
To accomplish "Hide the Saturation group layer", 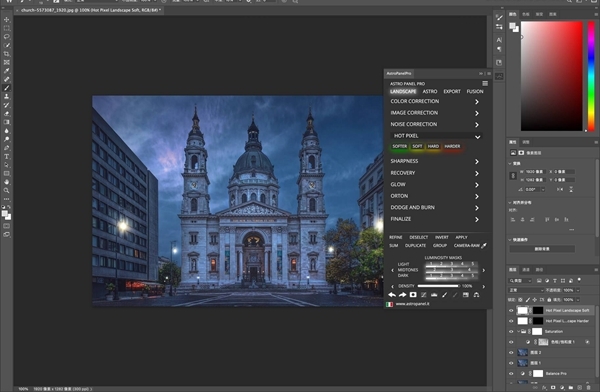I will (x=511, y=332).
